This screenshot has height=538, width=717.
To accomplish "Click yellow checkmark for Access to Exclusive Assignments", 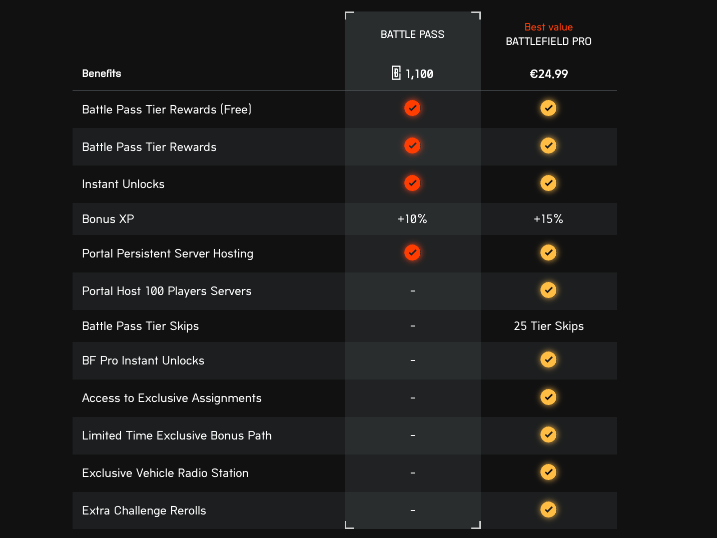I will (x=548, y=397).
